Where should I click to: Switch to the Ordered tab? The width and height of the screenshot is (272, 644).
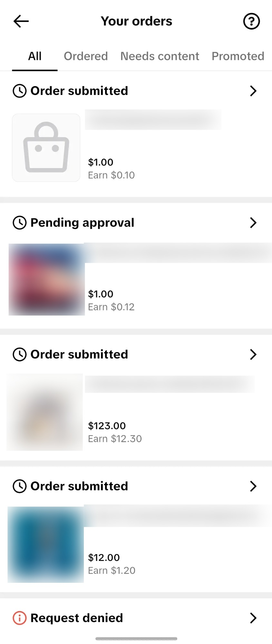click(86, 56)
